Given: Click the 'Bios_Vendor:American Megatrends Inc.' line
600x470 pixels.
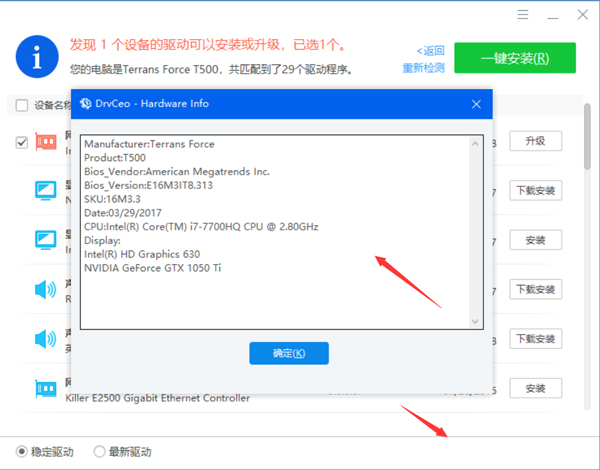Looking at the screenshot, I should [177, 172].
